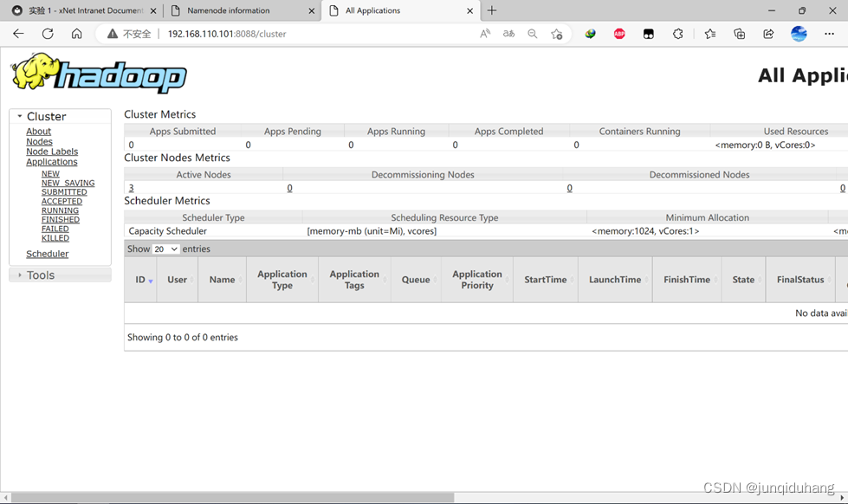Sort the table by Name column

click(x=223, y=280)
